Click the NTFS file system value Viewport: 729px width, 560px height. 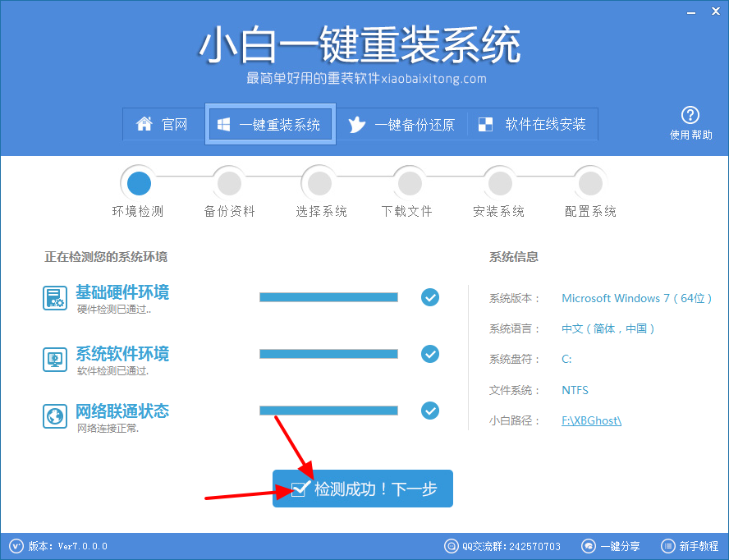coord(575,390)
